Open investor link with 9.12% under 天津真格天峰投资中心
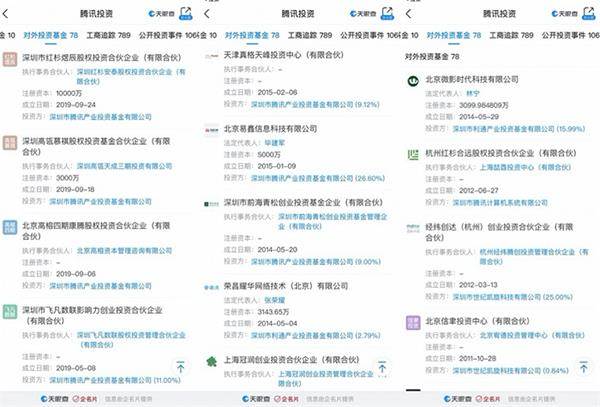This screenshot has height=407, width=600. pos(315,104)
